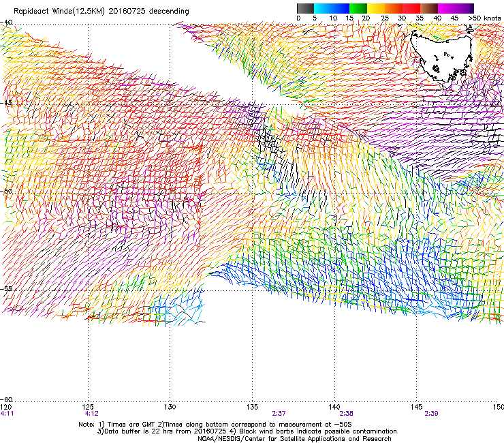Image resolution: width=504 pixels, height=443 pixels.
Task: Click the 2:39 pass time label
Action: 431,414
